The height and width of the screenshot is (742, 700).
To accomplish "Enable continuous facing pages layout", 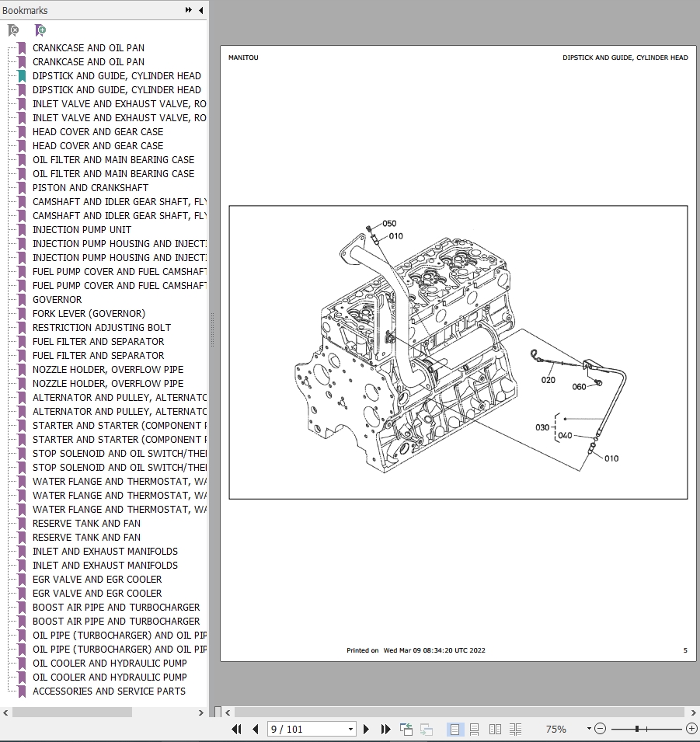I will 515,729.
